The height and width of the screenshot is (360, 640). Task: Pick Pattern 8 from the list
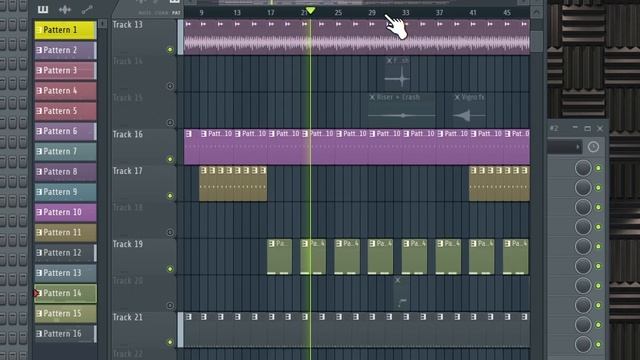click(x=65, y=171)
